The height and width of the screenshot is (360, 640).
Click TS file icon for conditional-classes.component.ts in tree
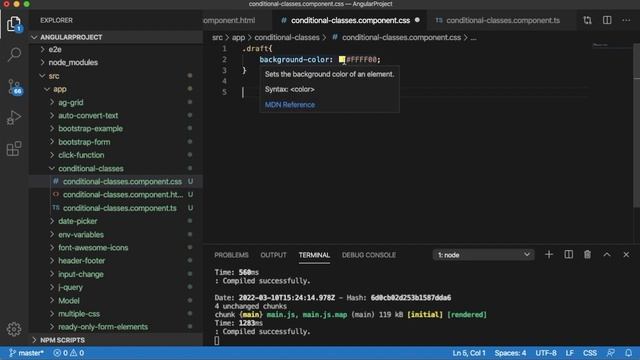pos(56,208)
